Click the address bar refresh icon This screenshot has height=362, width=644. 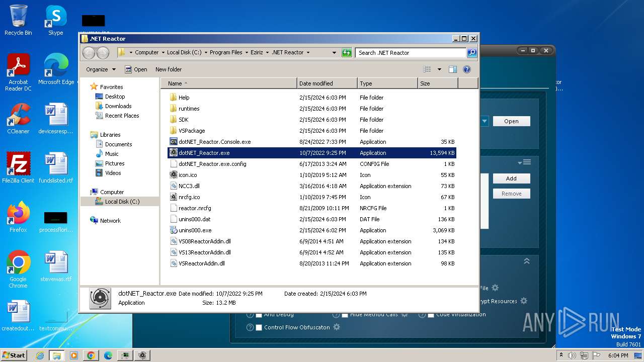click(x=347, y=52)
